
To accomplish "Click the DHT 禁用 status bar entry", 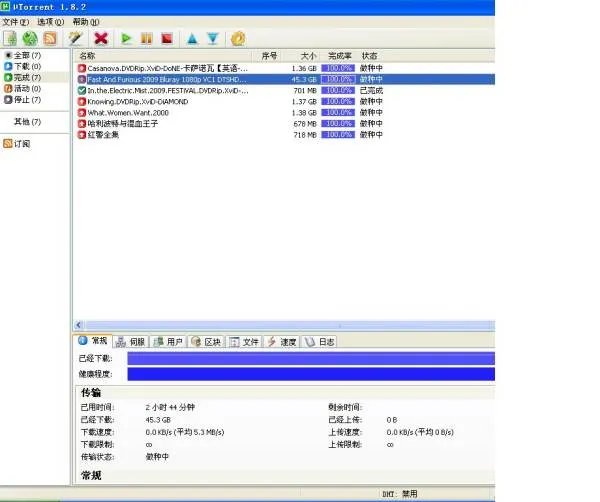I will tap(399, 494).
